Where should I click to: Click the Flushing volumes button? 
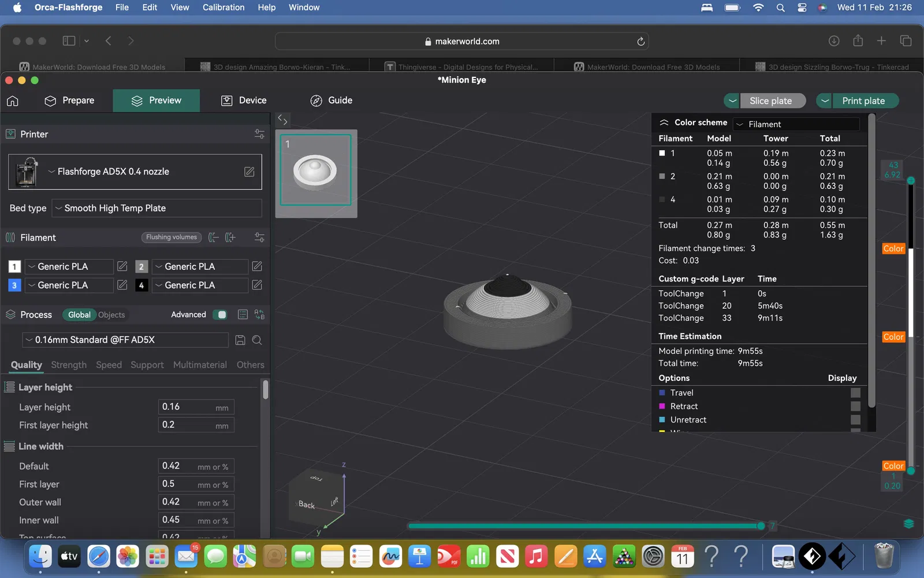172,237
